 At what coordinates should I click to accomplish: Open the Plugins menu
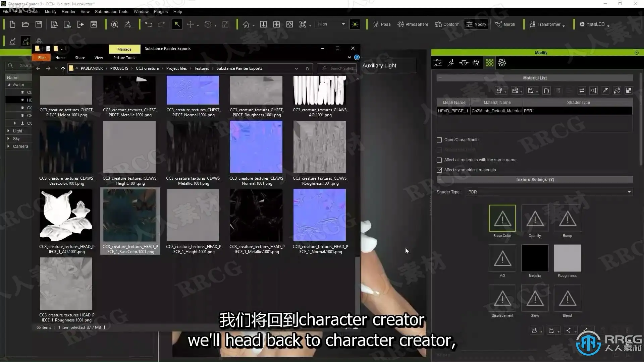(x=161, y=11)
